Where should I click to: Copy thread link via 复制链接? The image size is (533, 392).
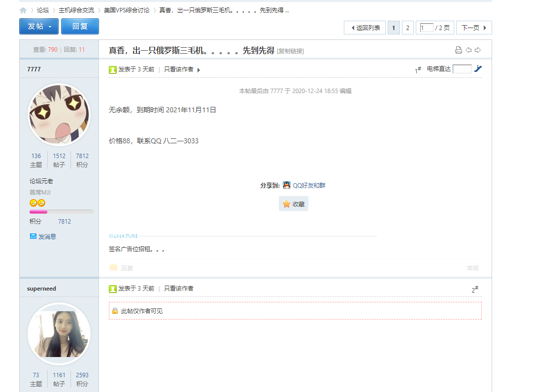tap(290, 51)
